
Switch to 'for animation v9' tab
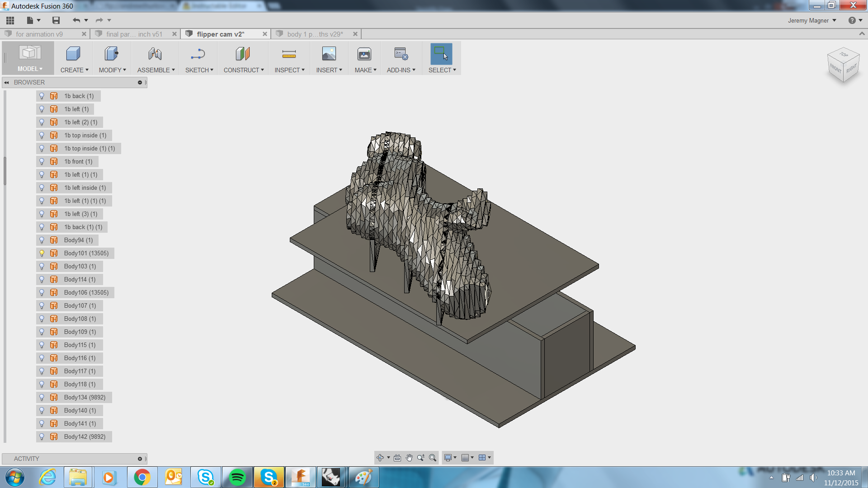(39, 34)
